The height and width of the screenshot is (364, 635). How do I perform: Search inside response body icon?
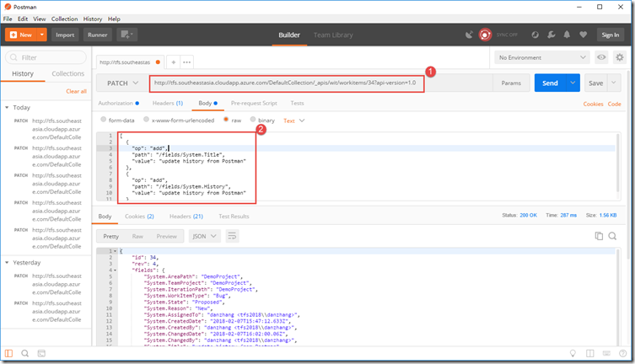[612, 236]
